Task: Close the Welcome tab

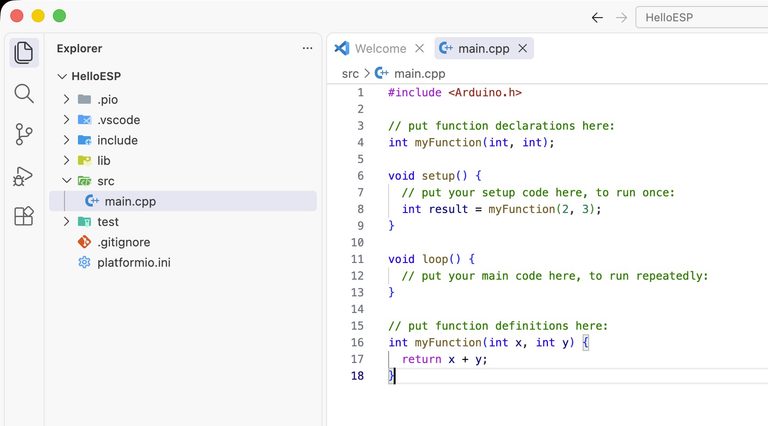Action: point(419,48)
